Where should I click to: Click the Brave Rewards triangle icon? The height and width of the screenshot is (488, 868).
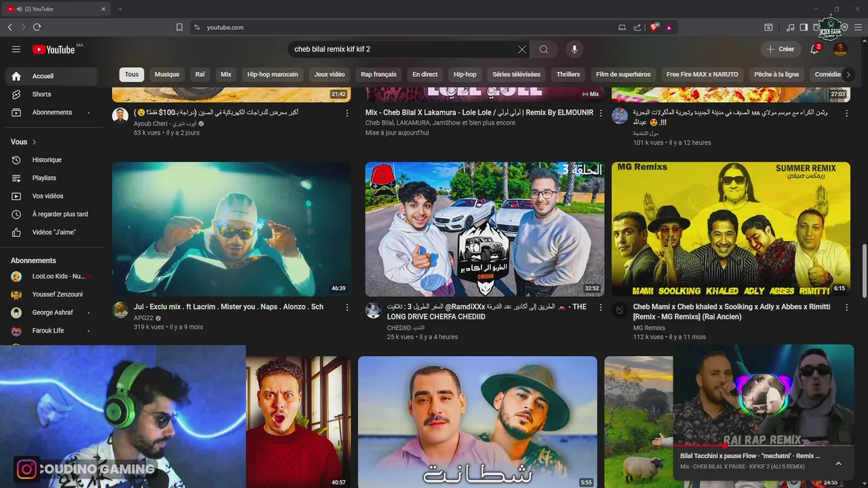pyautogui.click(x=669, y=27)
